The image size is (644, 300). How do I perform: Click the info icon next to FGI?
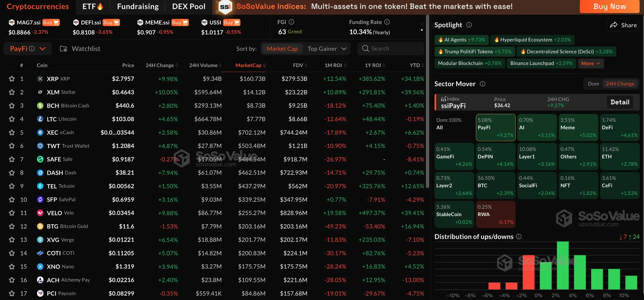point(292,22)
